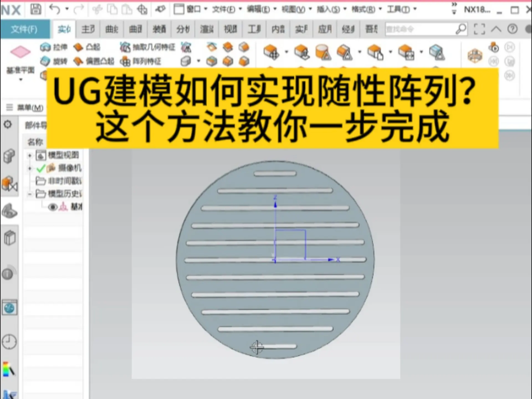
Task: Launch the 阵列特征 (Pattern Feature) tool
Action: click(x=141, y=62)
